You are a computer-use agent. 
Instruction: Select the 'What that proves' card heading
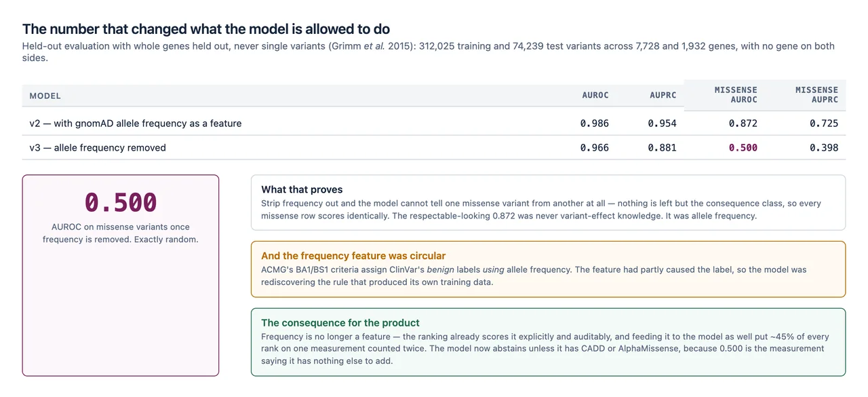pyautogui.click(x=302, y=189)
